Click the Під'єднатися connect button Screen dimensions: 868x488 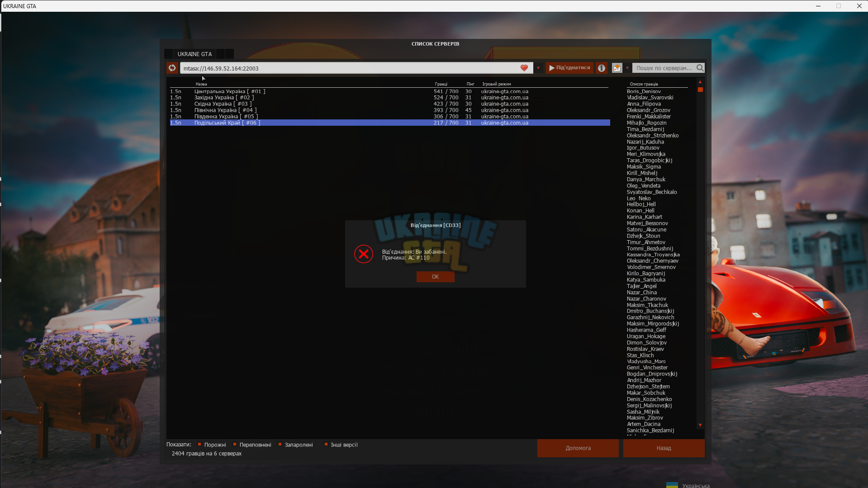pyautogui.click(x=569, y=68)
